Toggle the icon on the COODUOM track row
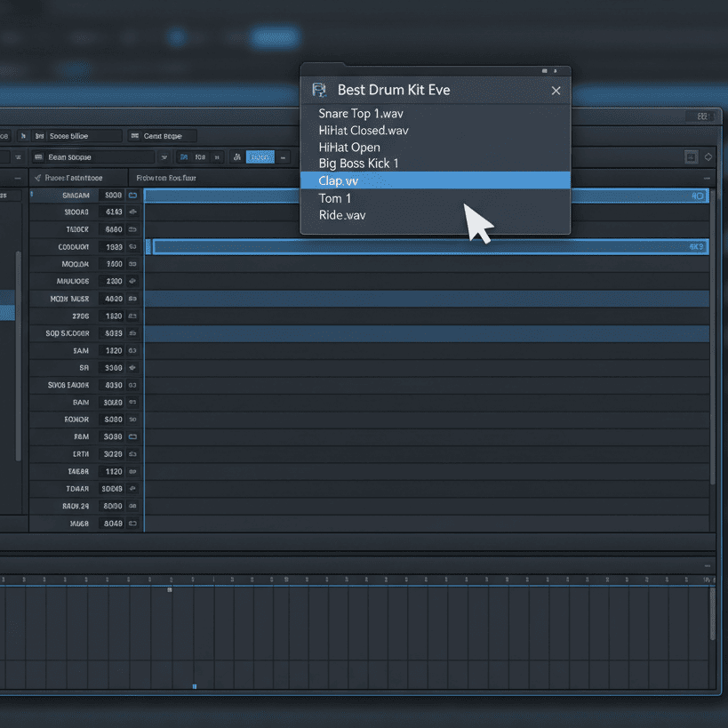This screenshot has width=728, height=728. [133, 247]
